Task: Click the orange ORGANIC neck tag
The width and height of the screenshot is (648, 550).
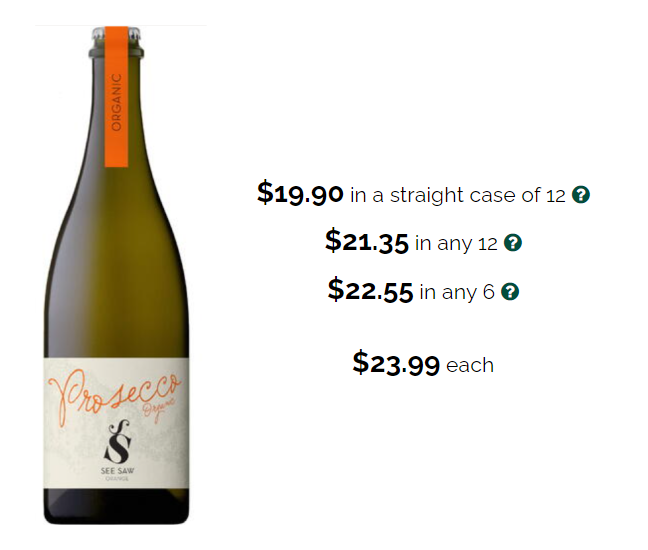Action: 116,97
